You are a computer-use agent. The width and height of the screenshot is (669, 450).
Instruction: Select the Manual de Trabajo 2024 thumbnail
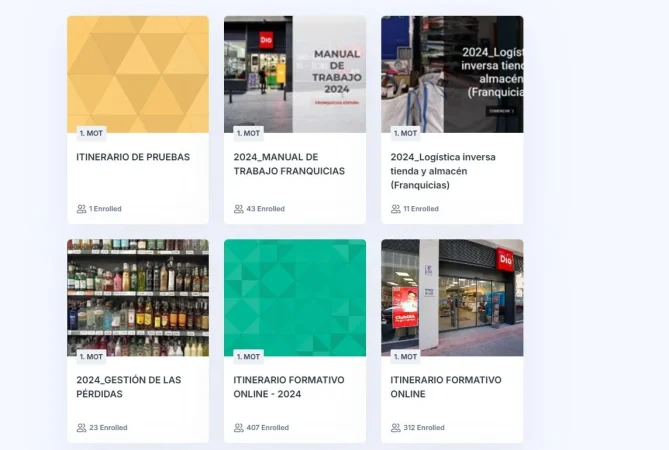[x=295, y=74]
